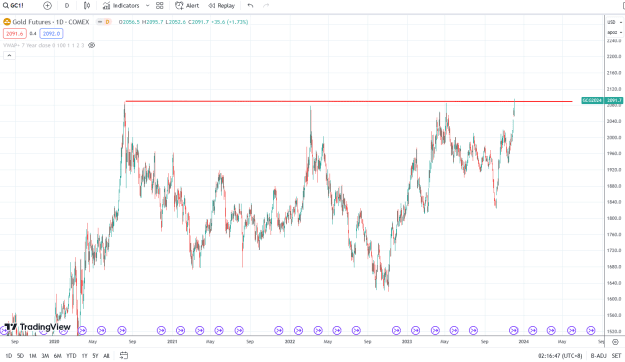Image resolution: width=625 pixels, height=362 pixels.
Task: Click the H2095.7 high value
Action: point(153,22)
